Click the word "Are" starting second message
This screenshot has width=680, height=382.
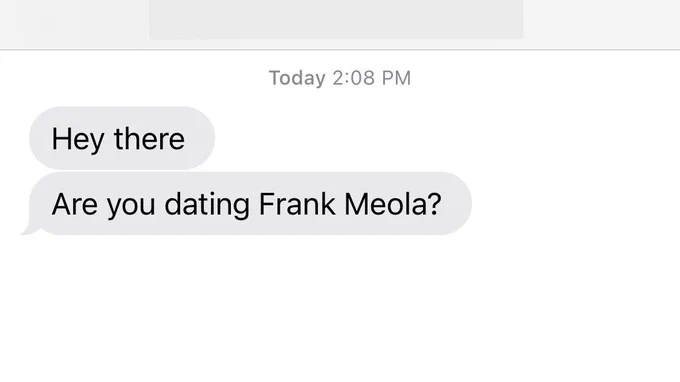pos(75,204)
